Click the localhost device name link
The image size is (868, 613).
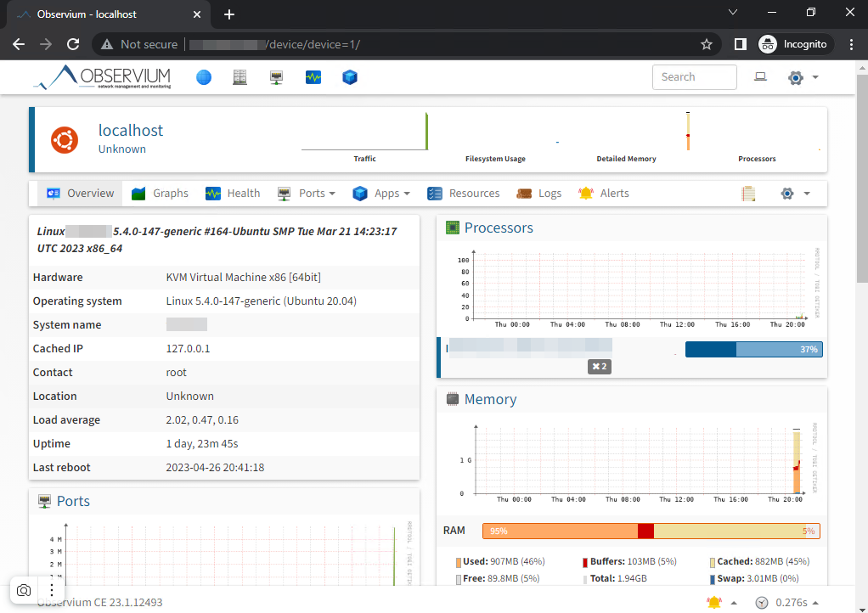point(131,131)
